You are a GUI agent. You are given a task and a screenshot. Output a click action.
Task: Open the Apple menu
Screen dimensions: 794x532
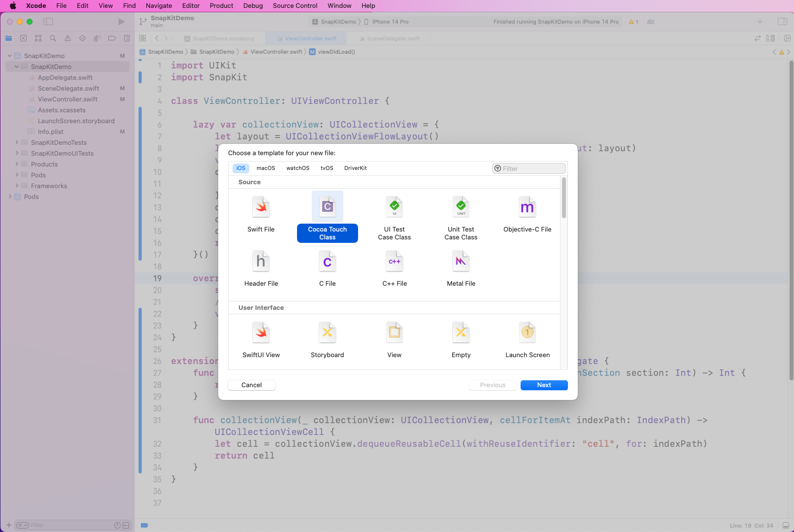pyautogui.click(x=13, y=5)
